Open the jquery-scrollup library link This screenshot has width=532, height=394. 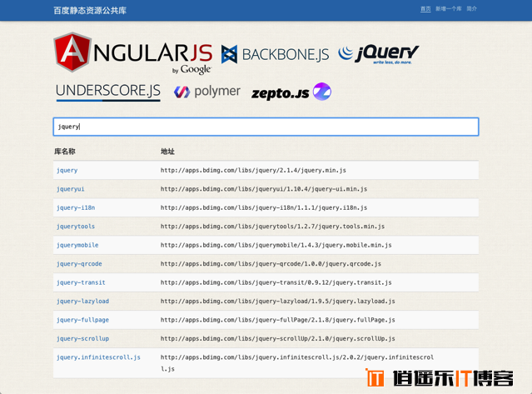pyautogui.click(x=82, y=338)
